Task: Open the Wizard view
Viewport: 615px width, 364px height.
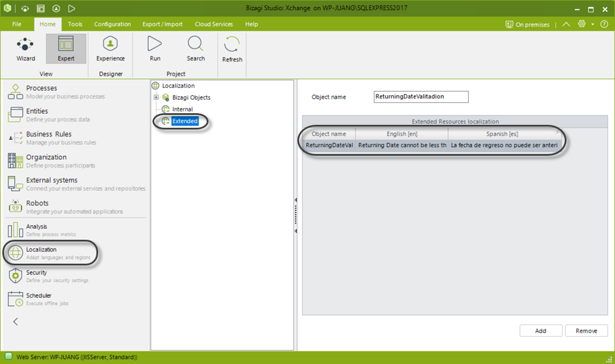Action: pyautogui.click(x=26, y=49)
